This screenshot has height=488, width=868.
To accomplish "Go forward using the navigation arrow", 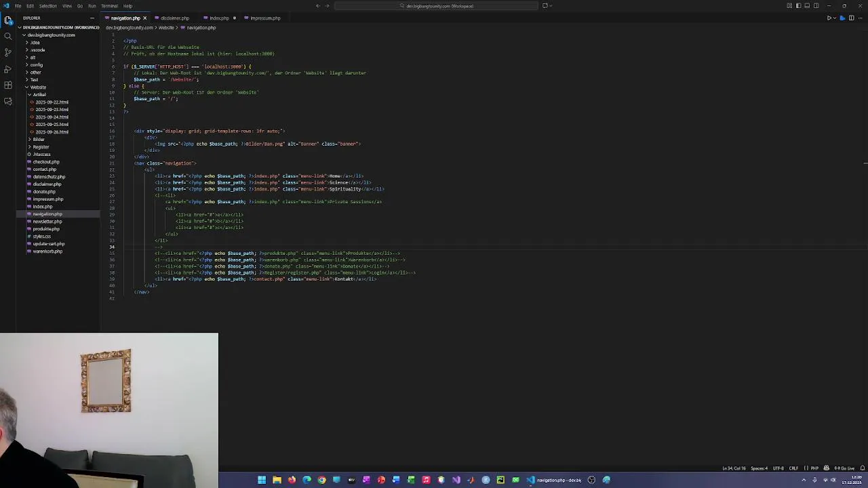I will point(327,6).
